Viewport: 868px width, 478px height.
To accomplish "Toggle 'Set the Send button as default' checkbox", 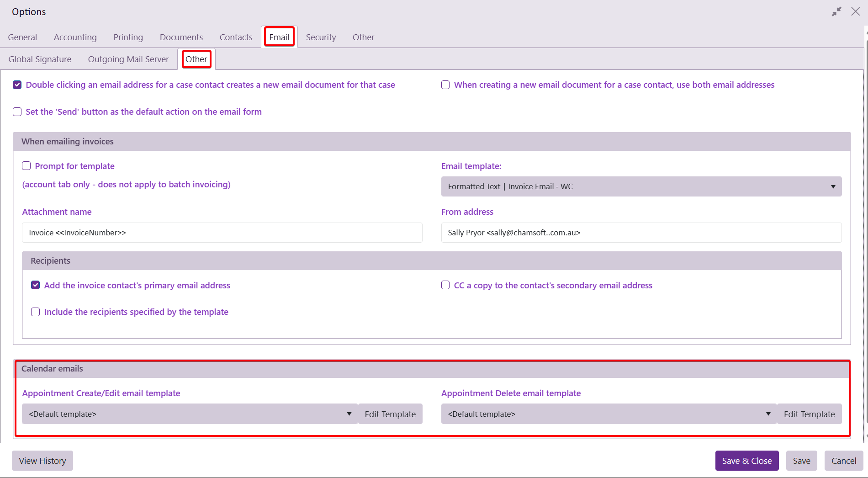I will point(17,112).
